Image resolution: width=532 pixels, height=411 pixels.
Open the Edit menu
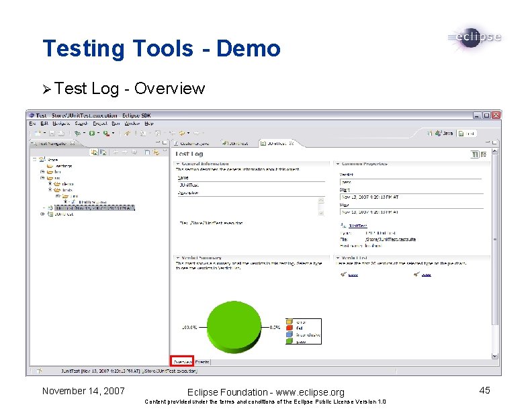coord(44,124)
